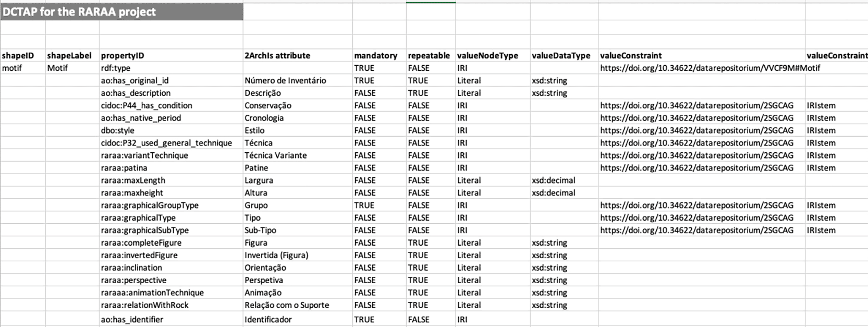Click the 'Relação com o Suporte' cell
The width and height of the screenshot is (868, 327).
(x=298, y=305)
